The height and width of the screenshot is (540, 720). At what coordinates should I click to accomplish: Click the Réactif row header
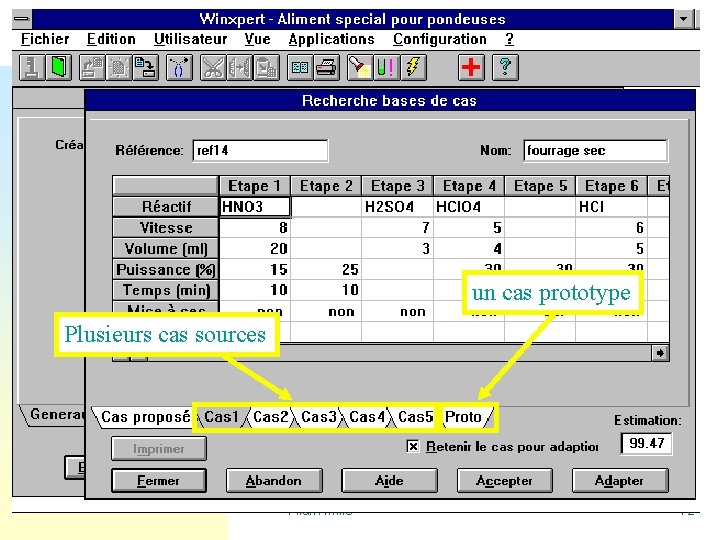pyautogui.click(x=166, y=207)
